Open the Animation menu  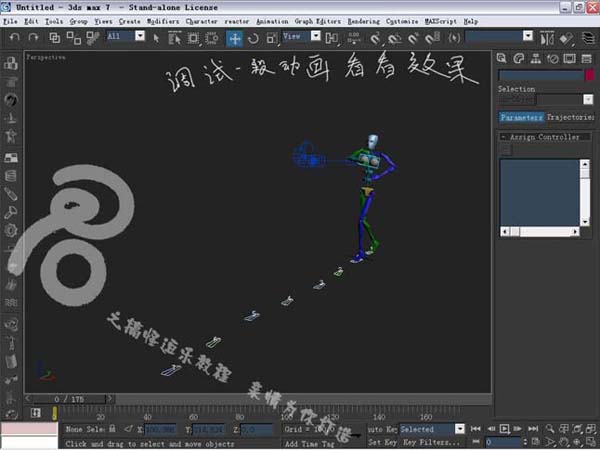click(271, 21)
